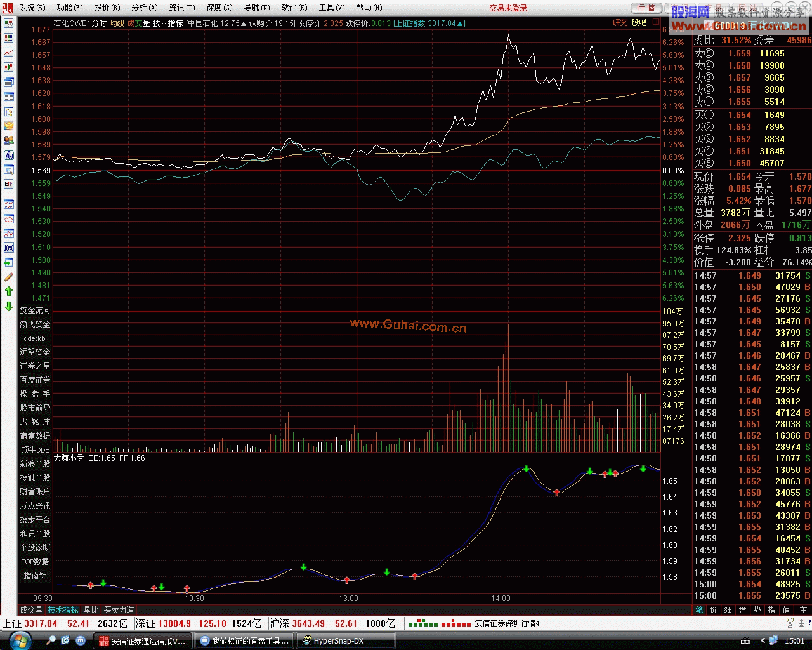Open the 报价 menu
Image resolution: width=812 pixels, height=650 pixels.
pos(107,8)
